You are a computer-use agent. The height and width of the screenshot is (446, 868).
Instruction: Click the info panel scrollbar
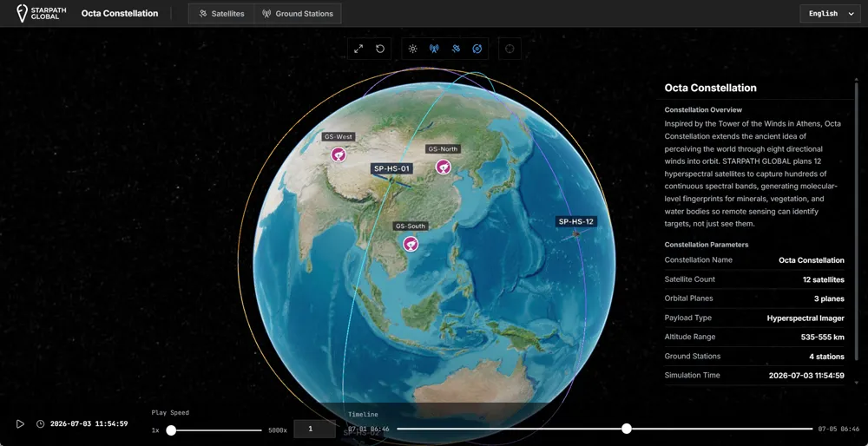(x=857, y=220)
